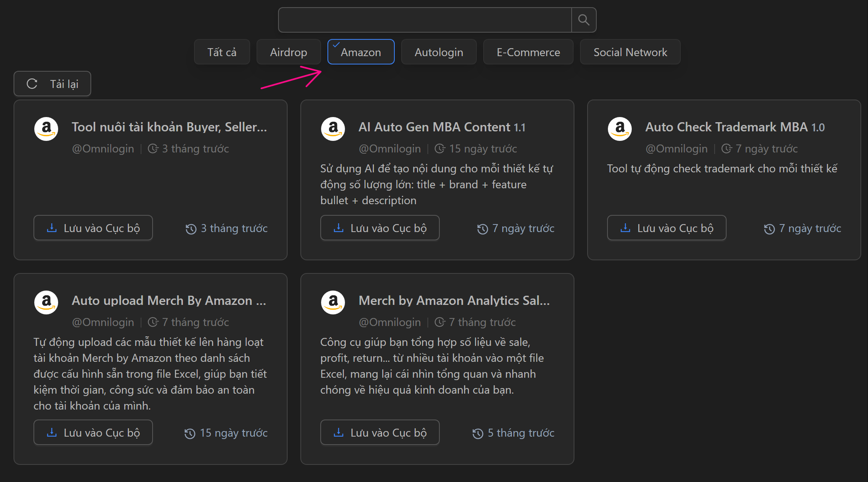Click Amazon logo on Merch by Amazon Analytics card

(333, 302)
